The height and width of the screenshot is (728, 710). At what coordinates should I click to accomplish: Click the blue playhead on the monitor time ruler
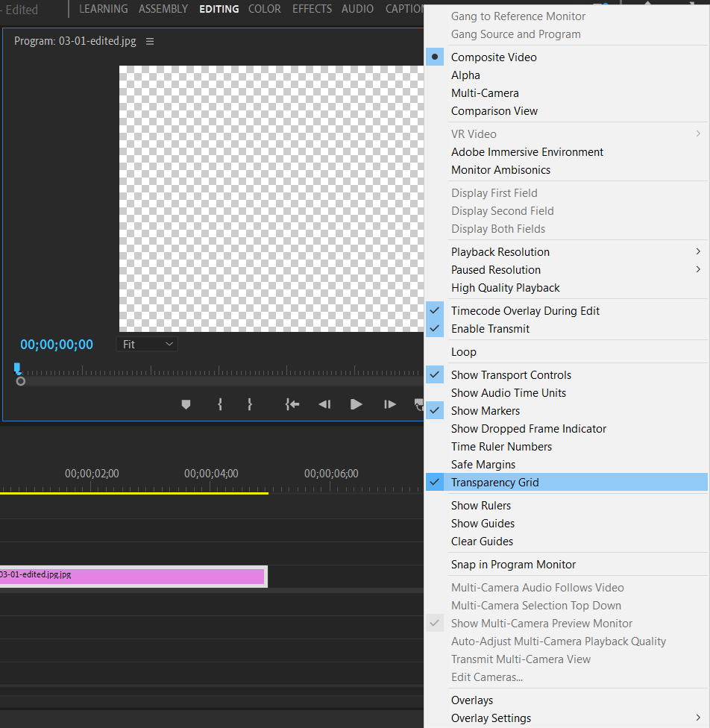[x=16, y=367]
